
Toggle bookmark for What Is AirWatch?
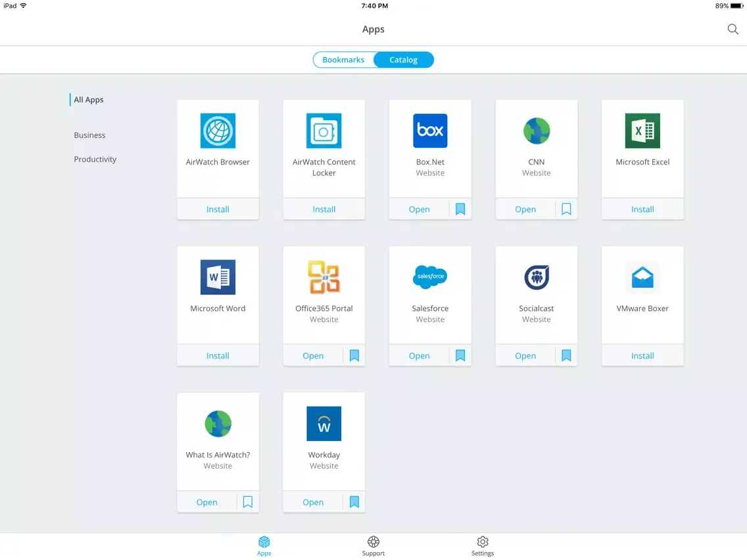(248, 502)
